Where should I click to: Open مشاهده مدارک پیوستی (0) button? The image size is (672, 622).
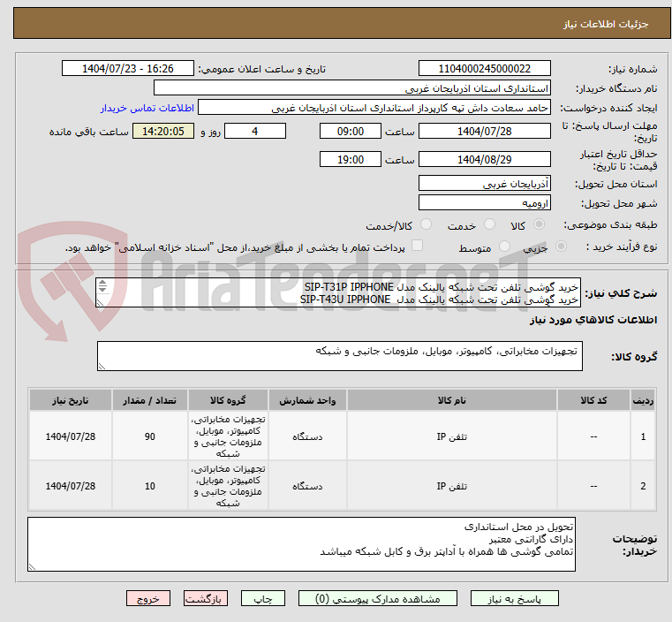[x=378, y=598]
